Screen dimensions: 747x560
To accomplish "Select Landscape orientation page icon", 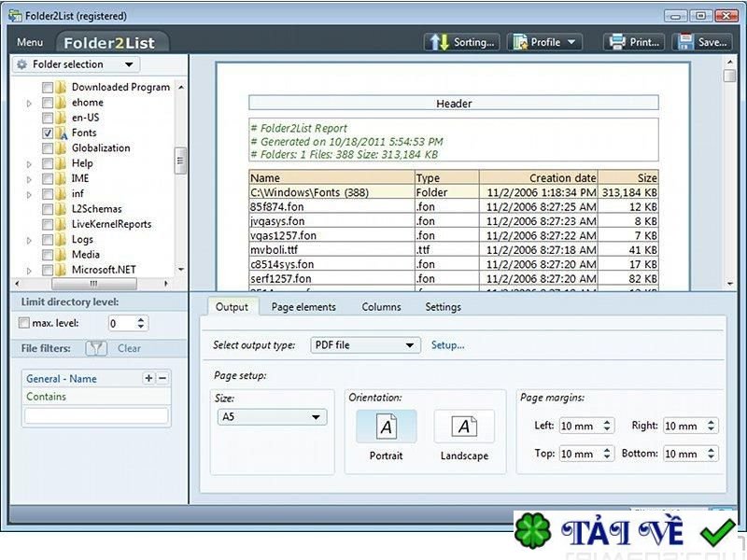I will 464,427.
